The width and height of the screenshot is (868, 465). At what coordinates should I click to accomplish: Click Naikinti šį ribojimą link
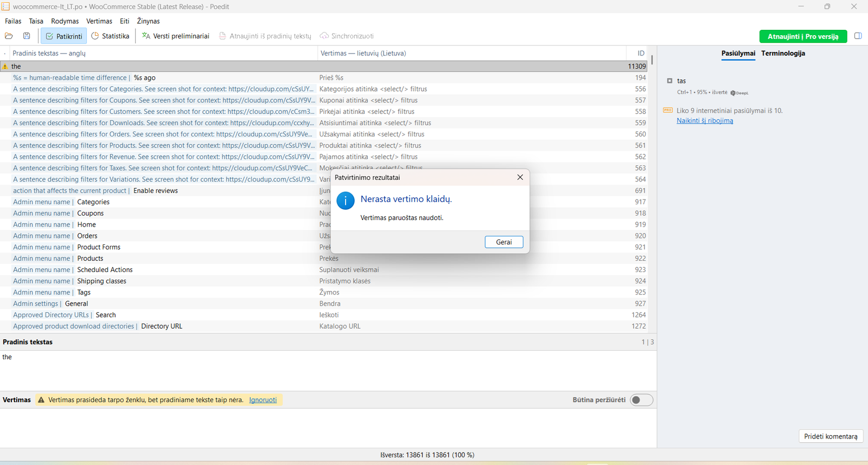[x=704, y=121]
